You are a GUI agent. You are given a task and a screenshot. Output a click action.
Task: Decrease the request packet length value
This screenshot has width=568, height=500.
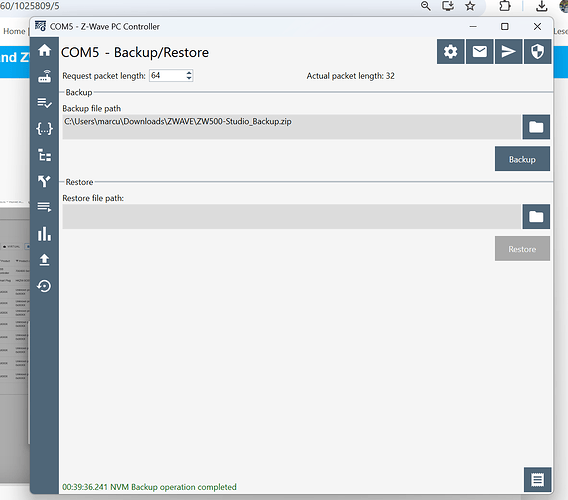[189, 78]
